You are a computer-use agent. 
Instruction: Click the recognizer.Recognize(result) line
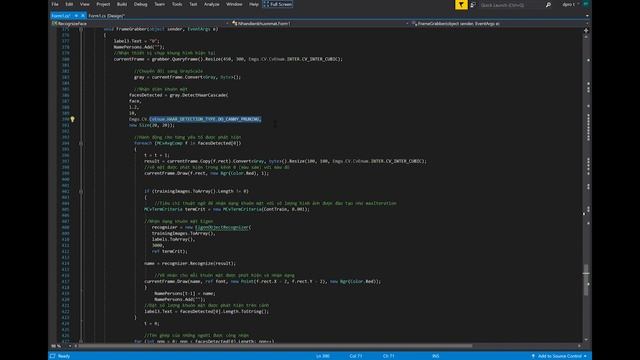tap(190, 263)
